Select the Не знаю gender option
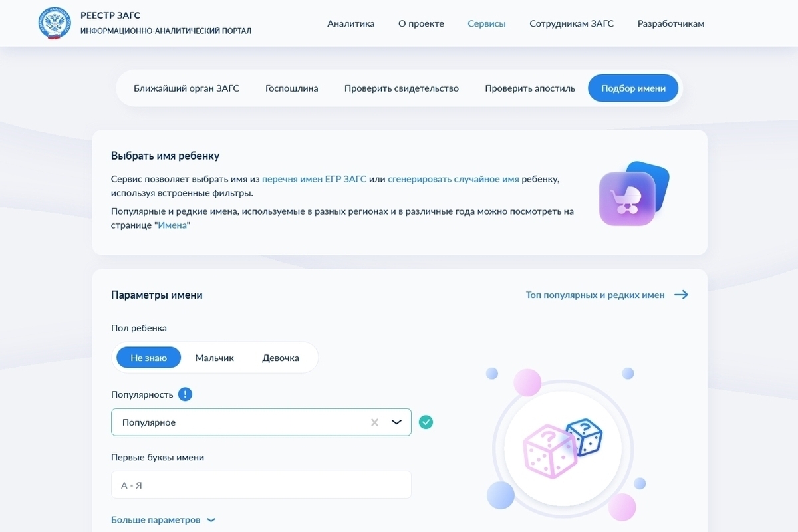Image resolution: width=798 pixels, height=532 pixels. tap(148, 358)
